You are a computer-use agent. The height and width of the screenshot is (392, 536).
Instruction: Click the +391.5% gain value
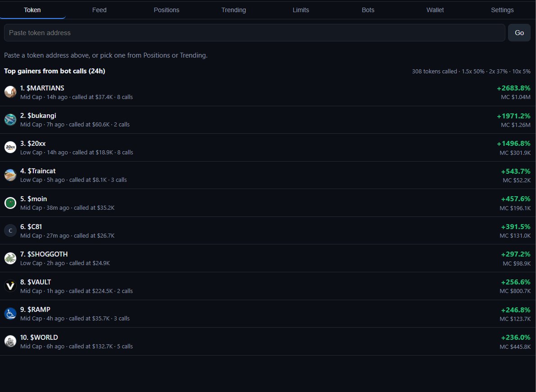[515, 227]
